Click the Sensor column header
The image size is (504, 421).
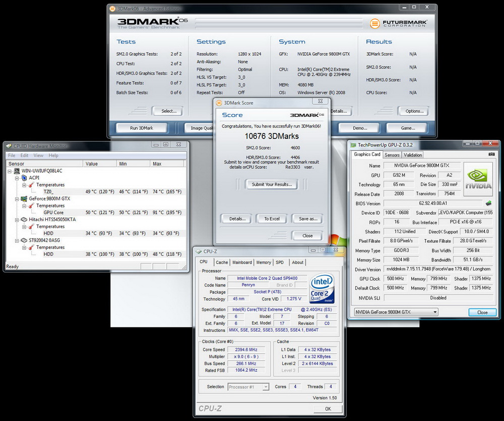44,164
